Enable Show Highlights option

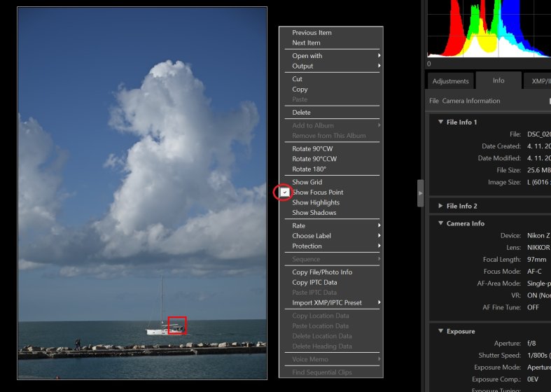click(x=331, y=202)
